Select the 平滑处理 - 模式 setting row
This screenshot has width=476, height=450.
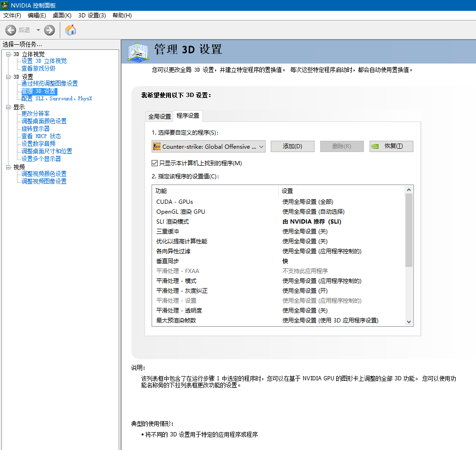coord(278,281)
